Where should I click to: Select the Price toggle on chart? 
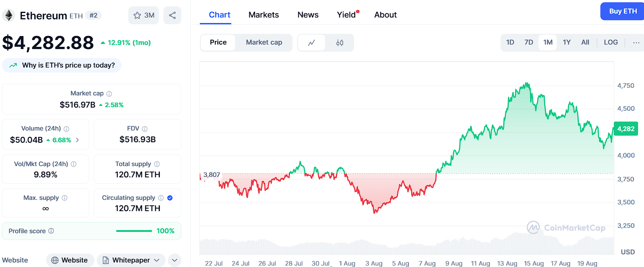[x=218, y=42]
